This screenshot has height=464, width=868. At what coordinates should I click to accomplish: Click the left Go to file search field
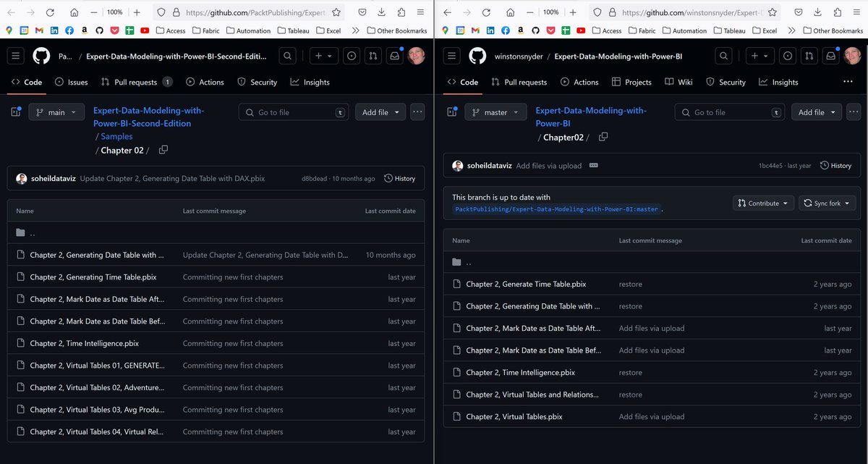coord(294,112)
